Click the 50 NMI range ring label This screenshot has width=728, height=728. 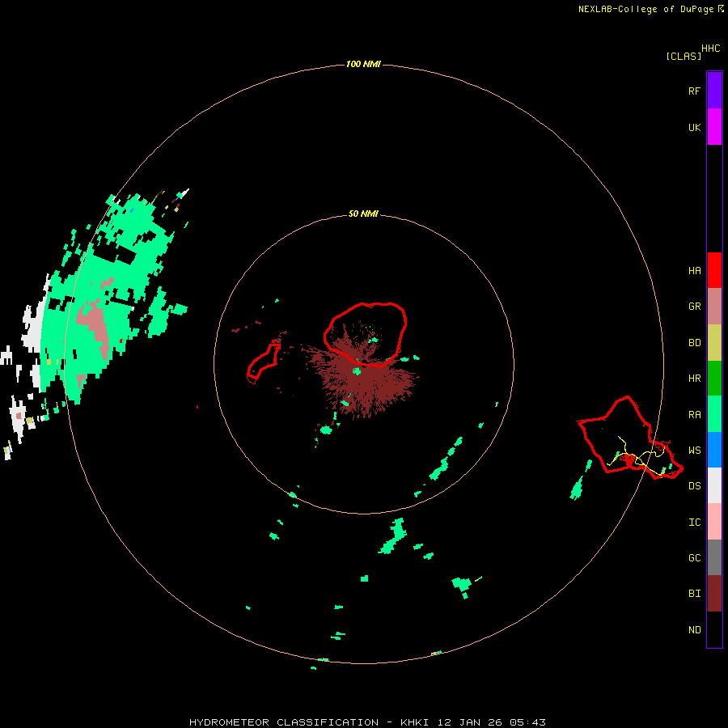363,214
